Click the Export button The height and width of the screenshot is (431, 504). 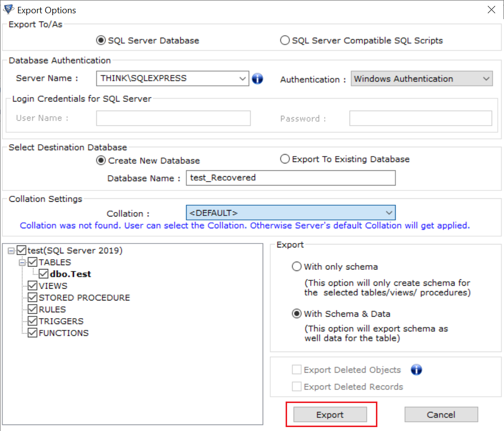(330, 415)
